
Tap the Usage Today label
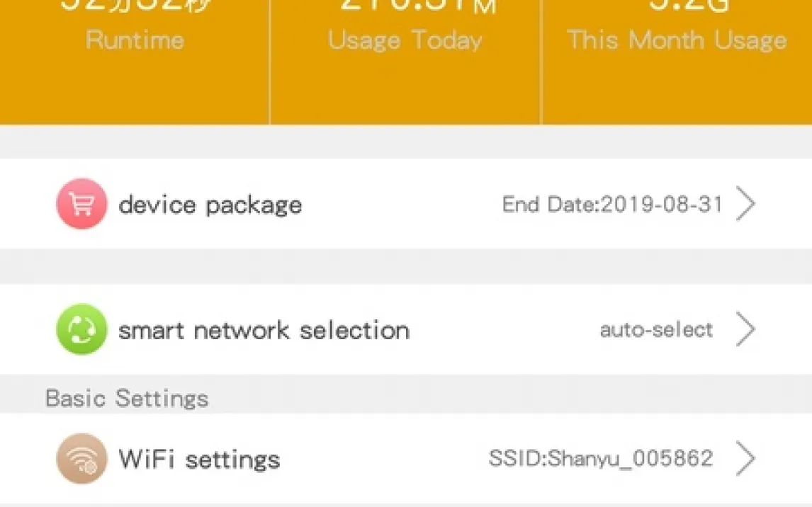click(405, 39)
